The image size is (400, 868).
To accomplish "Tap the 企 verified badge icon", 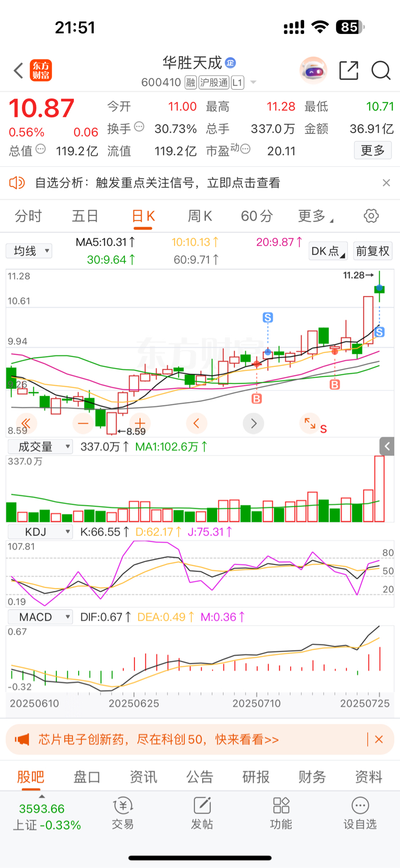I will pos(230,63).
